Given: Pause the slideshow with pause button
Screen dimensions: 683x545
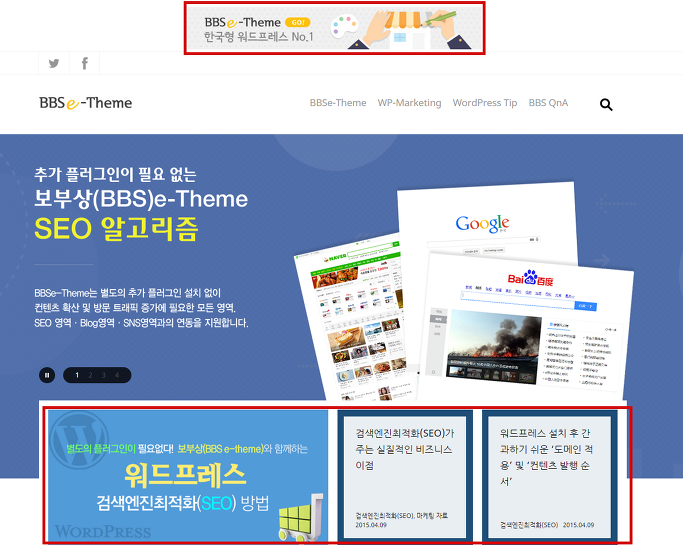Looking at the screenshot, I should coord(47,375).
